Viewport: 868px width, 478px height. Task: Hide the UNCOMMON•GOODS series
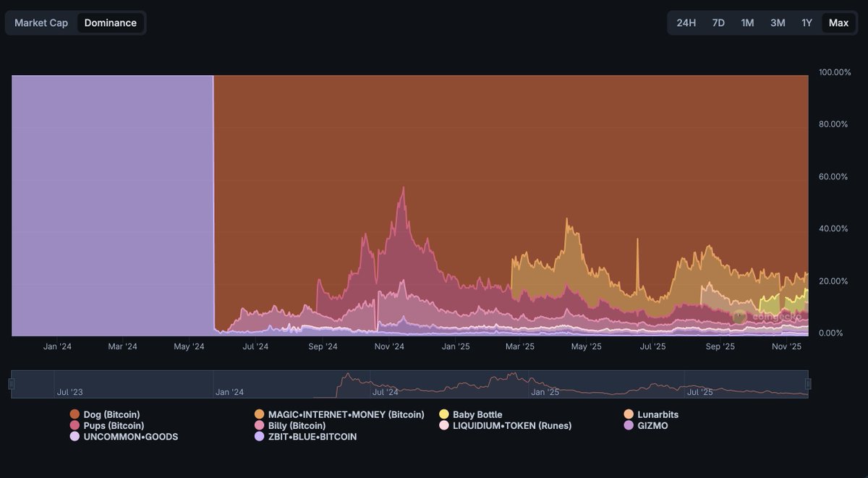tap(126, 437)
